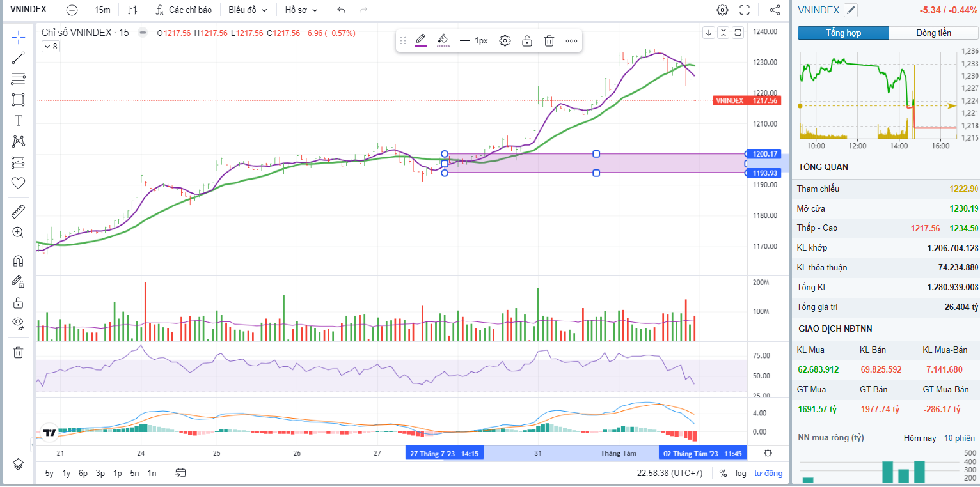The image size is (980, 487).
Task: Remove drawings with left trash icon
Action: point(19,352)
